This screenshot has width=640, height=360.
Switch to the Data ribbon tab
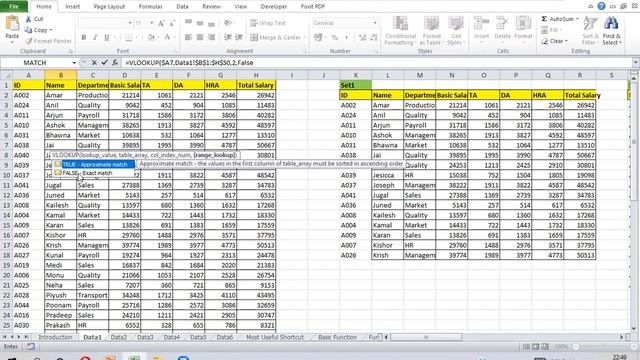coord(182,7)
